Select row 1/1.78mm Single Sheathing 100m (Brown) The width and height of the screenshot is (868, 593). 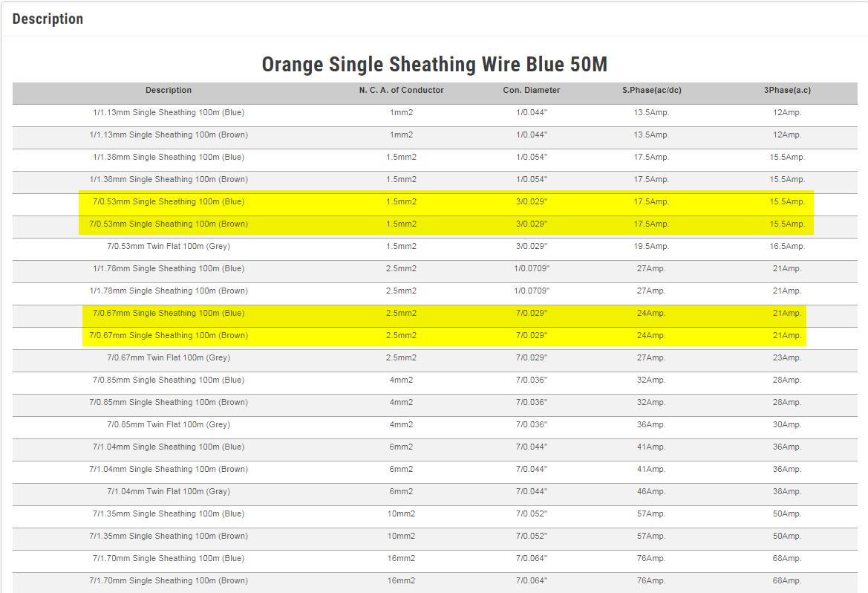(x=434, y=294)
